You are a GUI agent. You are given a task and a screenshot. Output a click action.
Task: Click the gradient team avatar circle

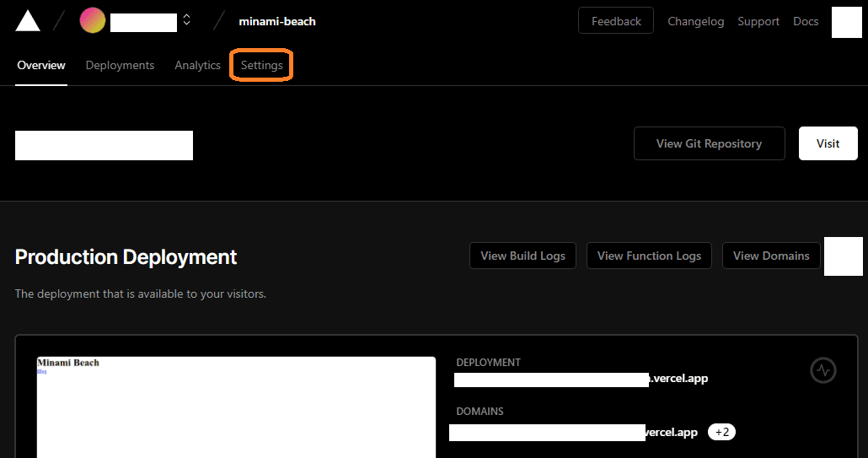coord(93,21)
